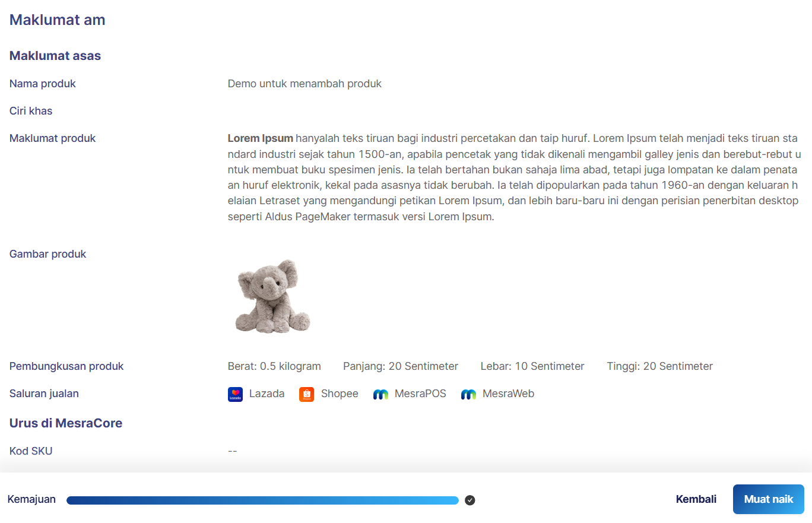Viewport: 812px width, 523px height.
Task: Click the Lazada channel icon
Action: click(235, 394)
